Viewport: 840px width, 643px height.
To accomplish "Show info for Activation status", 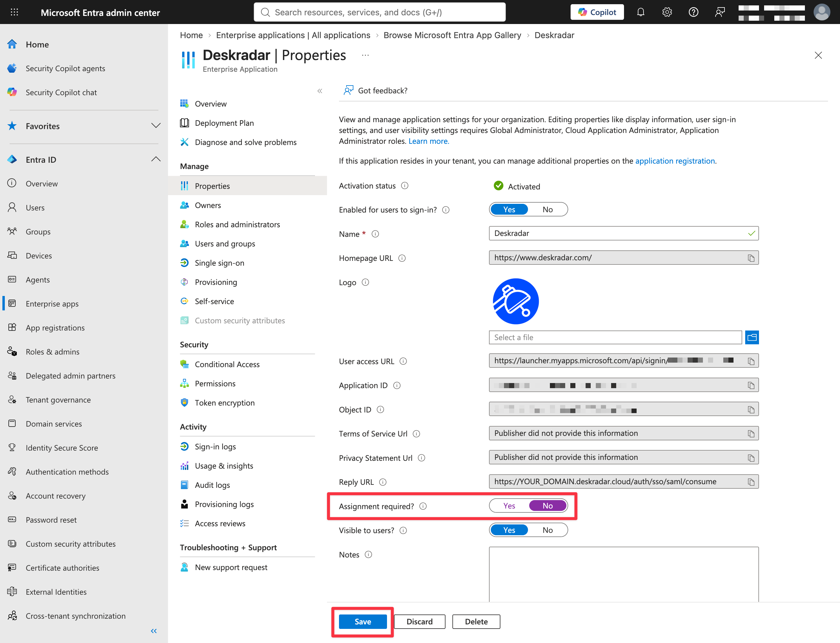I will pos(405,186).
